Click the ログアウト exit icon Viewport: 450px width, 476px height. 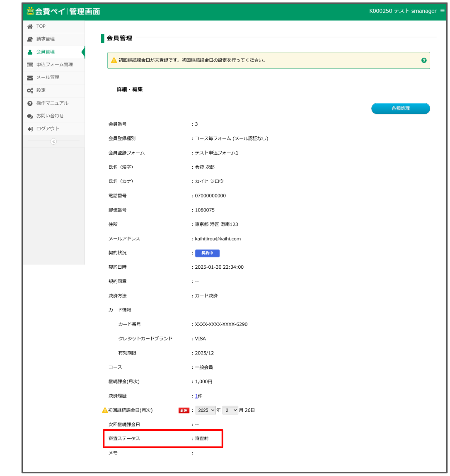pos(30,129)
